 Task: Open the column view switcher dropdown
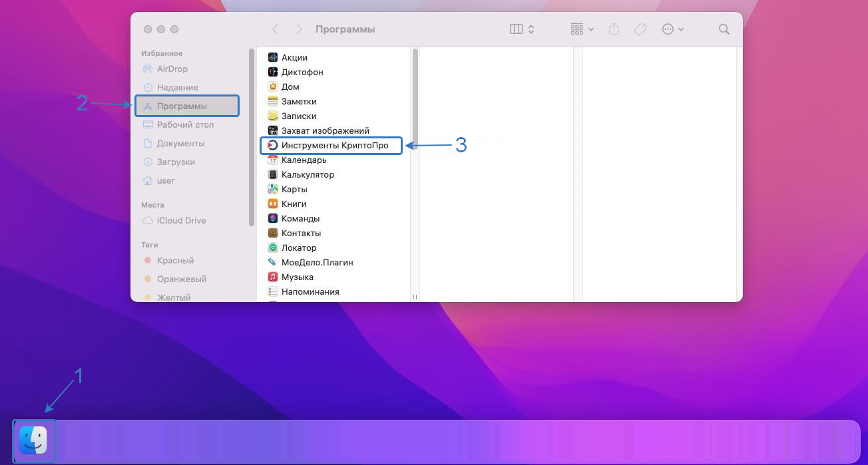[x=522, y=29]
